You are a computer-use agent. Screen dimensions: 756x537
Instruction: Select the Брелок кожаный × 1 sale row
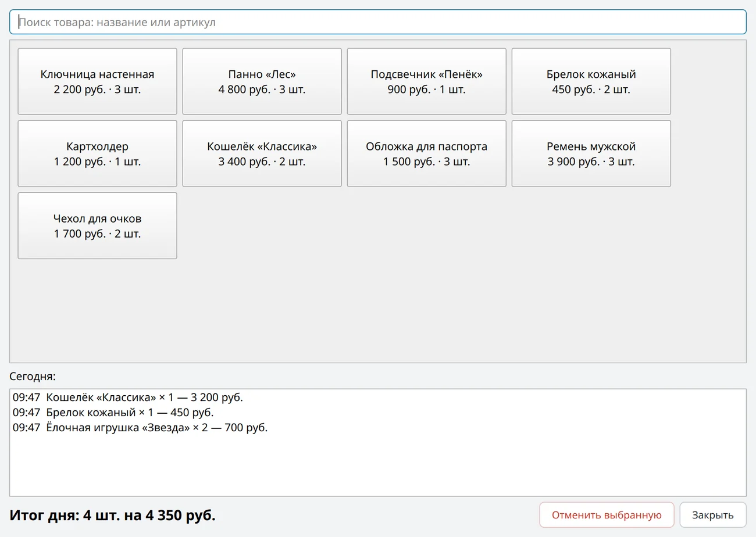(378, 413)
